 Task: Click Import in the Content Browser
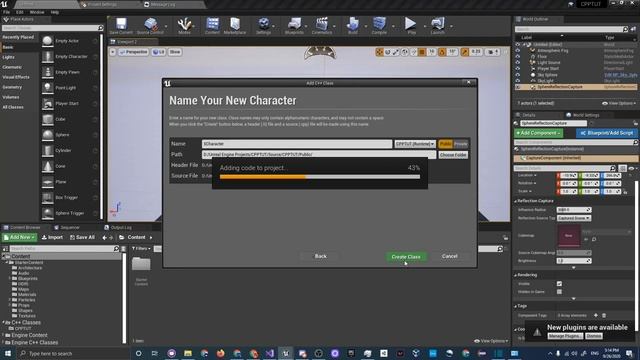click(52, 237)
